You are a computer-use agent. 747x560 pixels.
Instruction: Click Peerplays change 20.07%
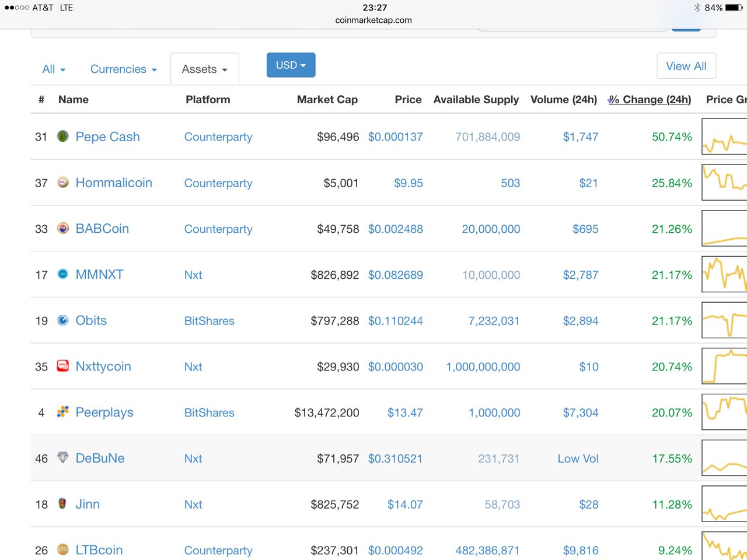click(x=672, y=412)
